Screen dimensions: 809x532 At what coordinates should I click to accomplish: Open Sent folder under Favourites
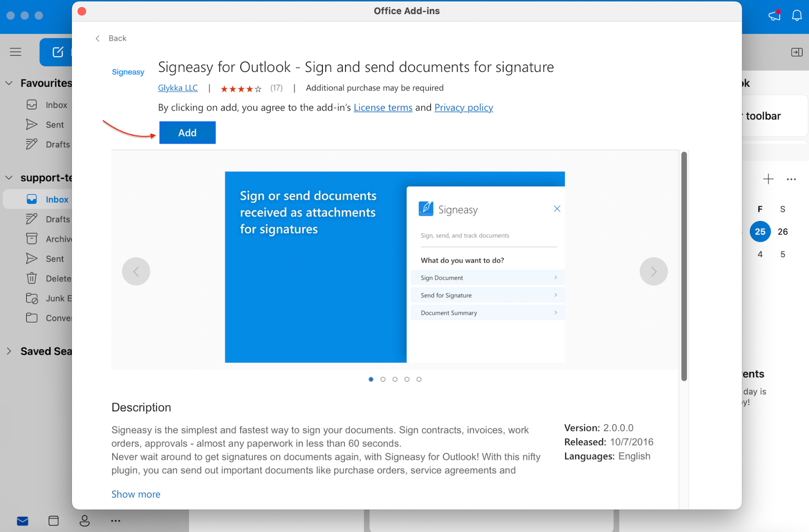(x=47, y=124)
